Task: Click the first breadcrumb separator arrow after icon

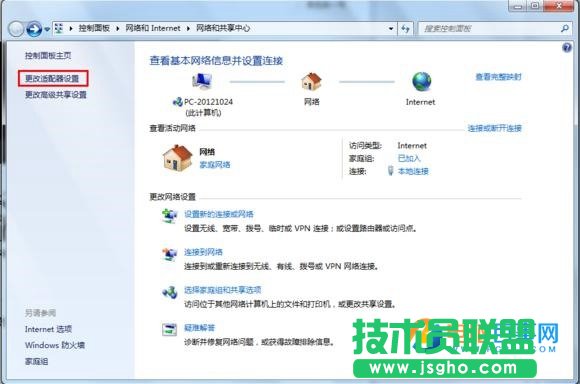Action: 71,28
